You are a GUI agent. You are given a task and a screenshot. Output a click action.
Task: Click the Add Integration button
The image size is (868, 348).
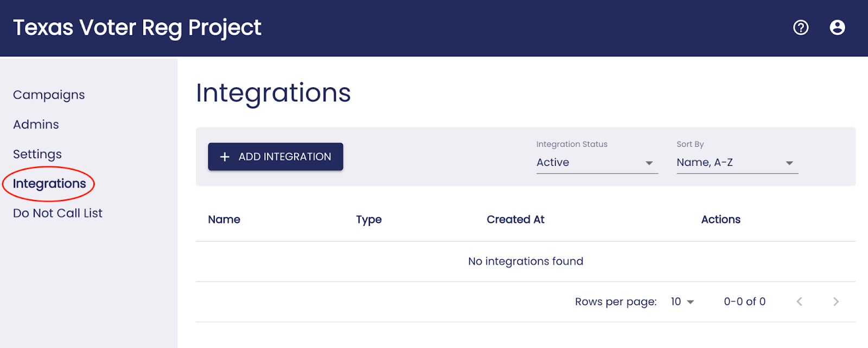coord(276,157)
